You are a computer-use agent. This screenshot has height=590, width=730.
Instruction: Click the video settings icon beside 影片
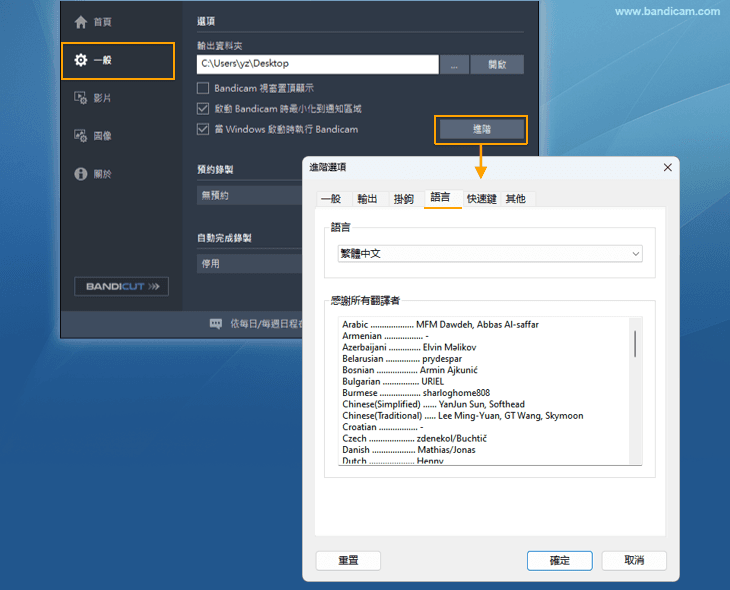81,98
